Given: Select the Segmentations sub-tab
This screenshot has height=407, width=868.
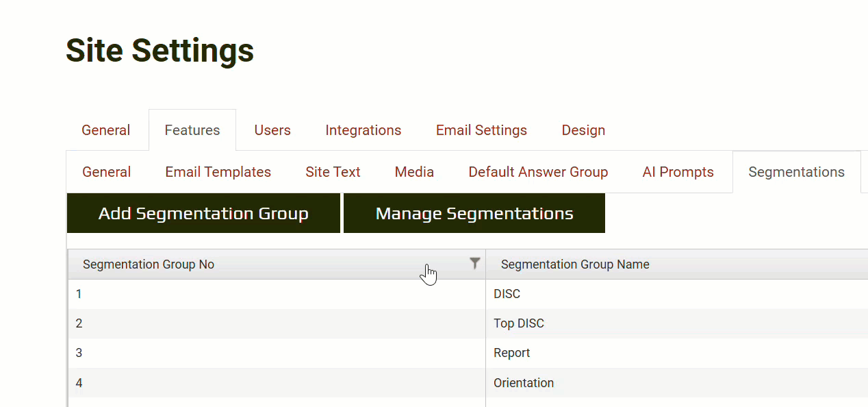Looking at the screenshot, I should tap(796, 172).
